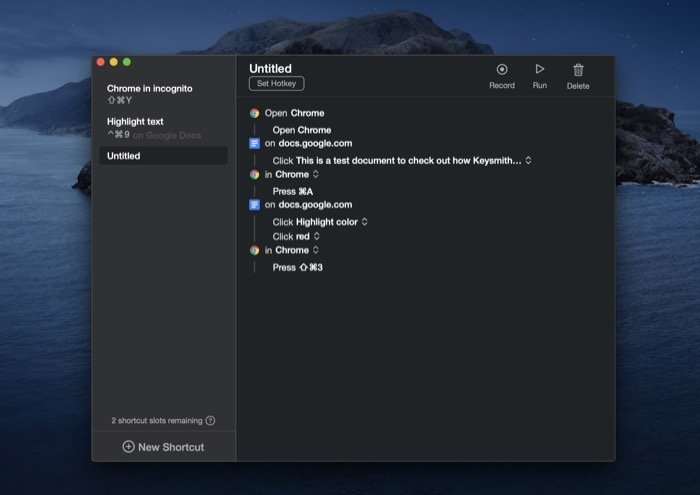Select the Highlight text shortcut

click(x=163, y=128)
